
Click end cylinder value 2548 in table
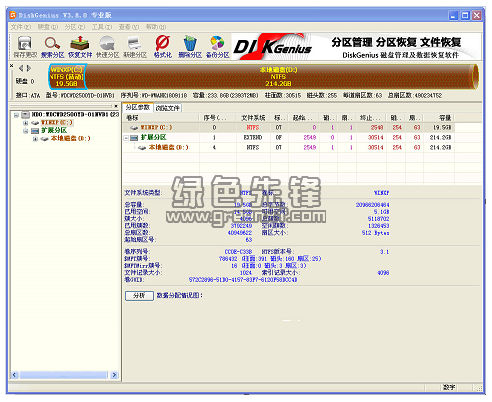pyautogui.click(x=377, y=128)
